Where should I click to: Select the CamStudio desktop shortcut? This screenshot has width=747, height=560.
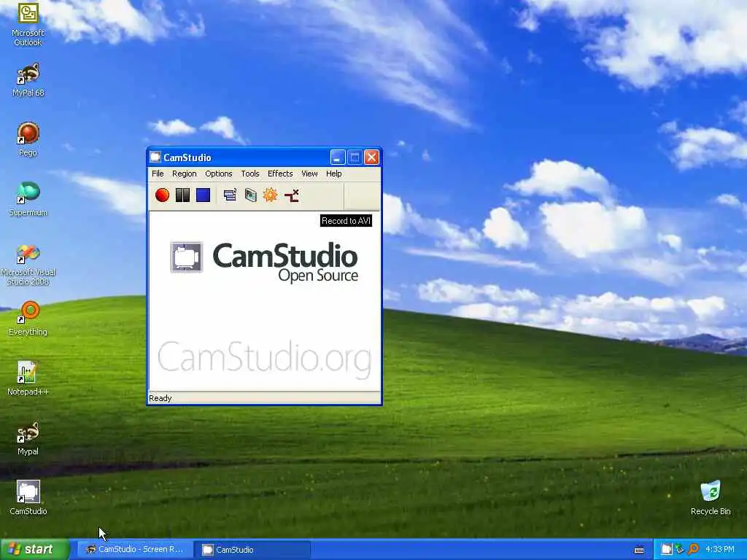tap(28, 498)
